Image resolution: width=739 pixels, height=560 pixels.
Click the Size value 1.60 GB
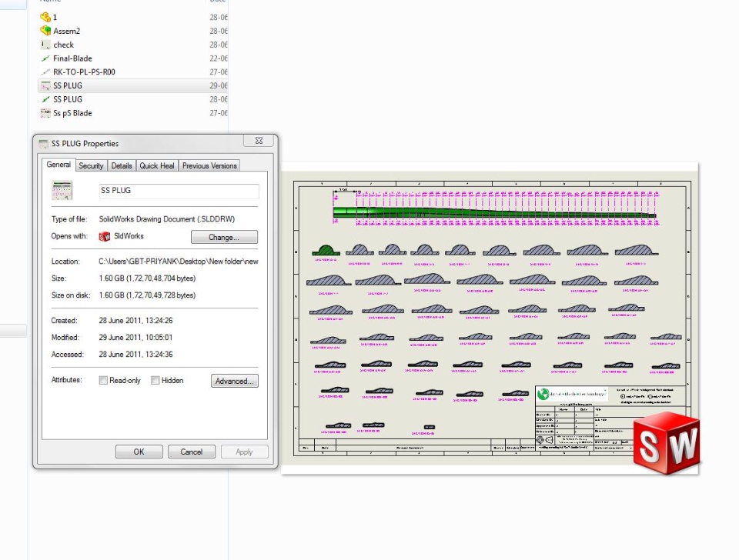147,278
